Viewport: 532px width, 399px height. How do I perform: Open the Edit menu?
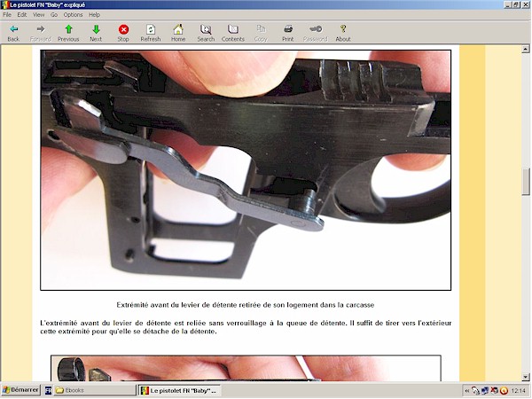click(21, 14)
